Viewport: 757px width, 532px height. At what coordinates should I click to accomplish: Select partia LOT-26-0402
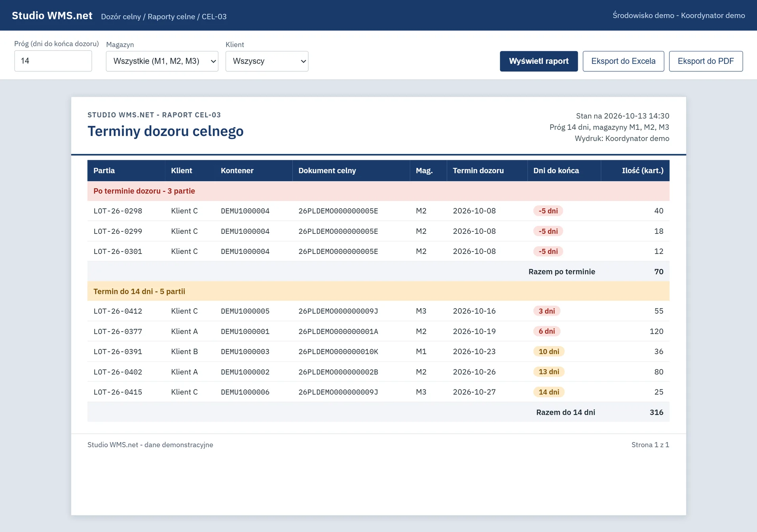118,372
